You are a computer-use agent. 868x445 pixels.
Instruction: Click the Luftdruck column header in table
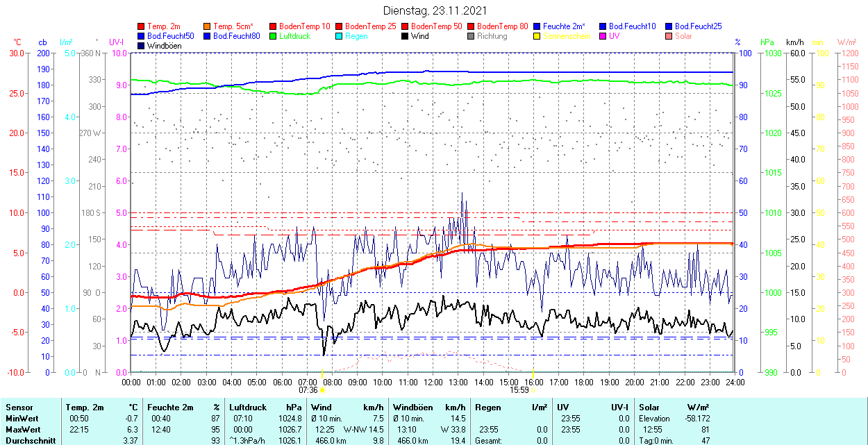coord(247,408)
